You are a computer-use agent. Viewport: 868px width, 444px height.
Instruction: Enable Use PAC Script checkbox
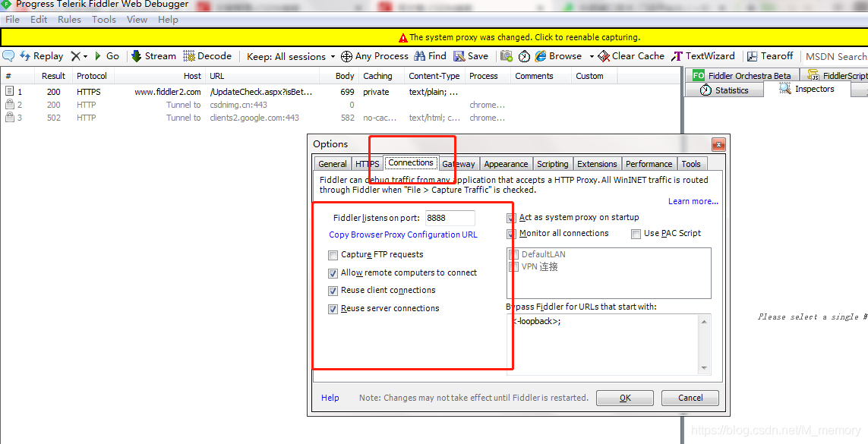coord(636,234)
